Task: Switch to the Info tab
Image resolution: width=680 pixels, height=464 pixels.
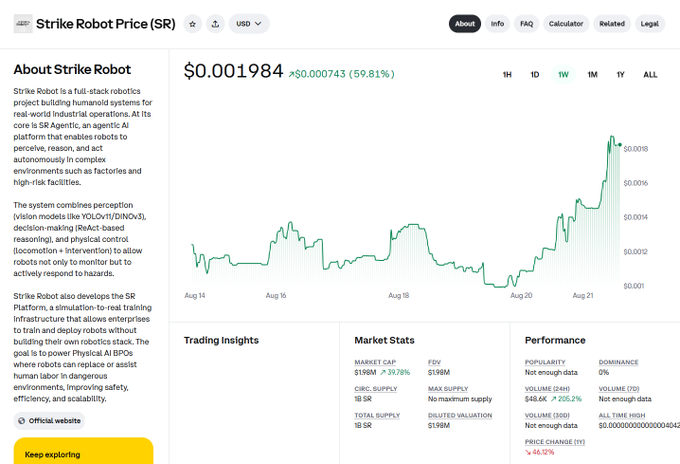Action: (x=497, y=24)
